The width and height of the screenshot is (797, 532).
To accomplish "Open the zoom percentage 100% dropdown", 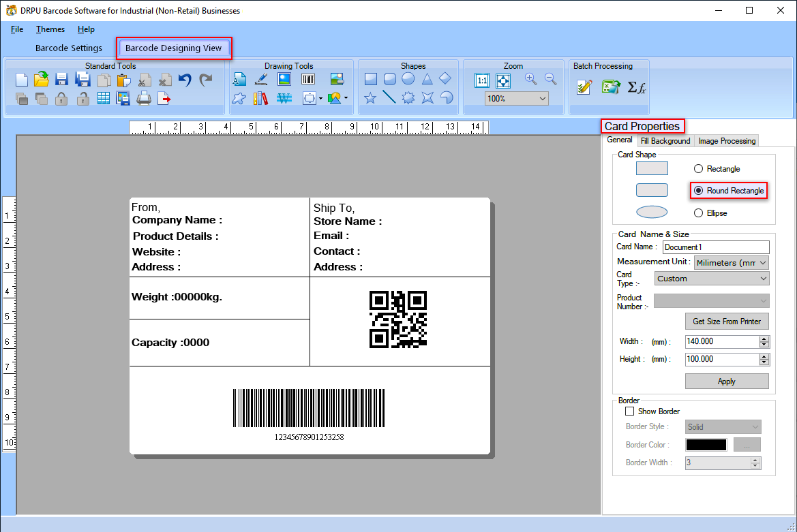I will point(516,99).
